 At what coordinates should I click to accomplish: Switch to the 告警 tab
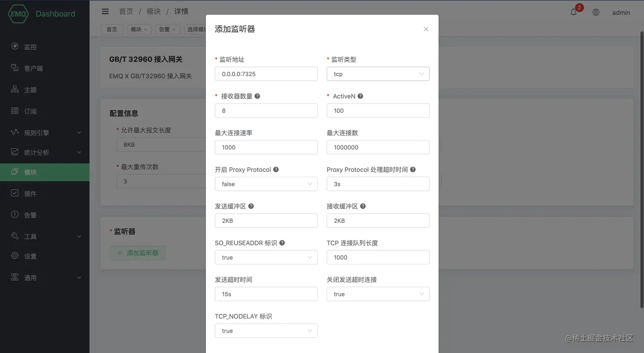167,29
